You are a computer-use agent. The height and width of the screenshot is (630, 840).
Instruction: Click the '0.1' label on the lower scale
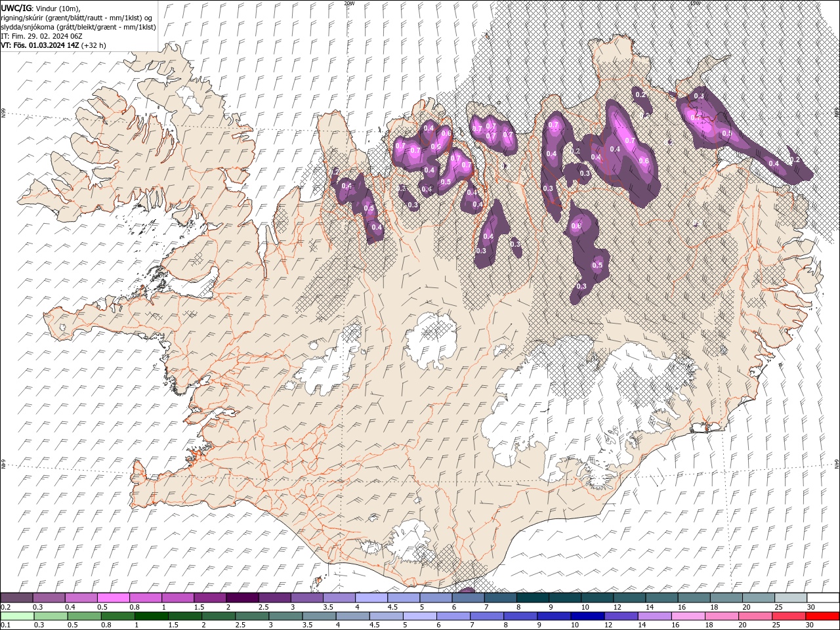tap(5, 625)
